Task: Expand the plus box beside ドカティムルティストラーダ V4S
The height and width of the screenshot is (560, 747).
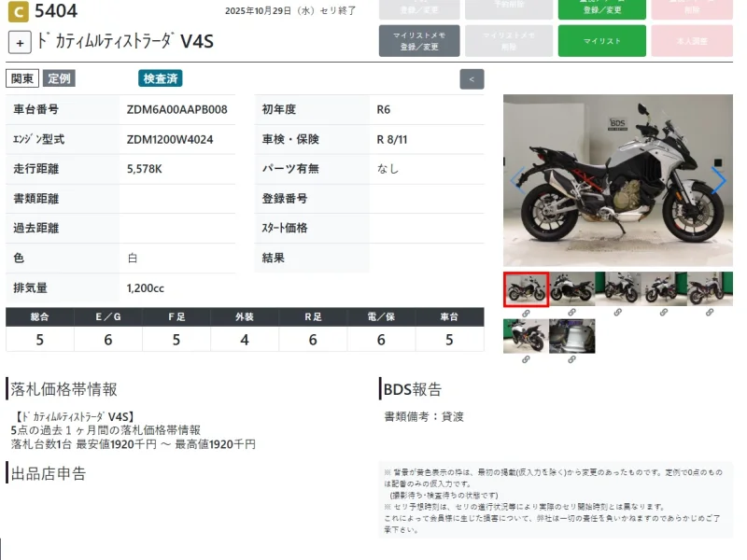Action: (20, 42)
